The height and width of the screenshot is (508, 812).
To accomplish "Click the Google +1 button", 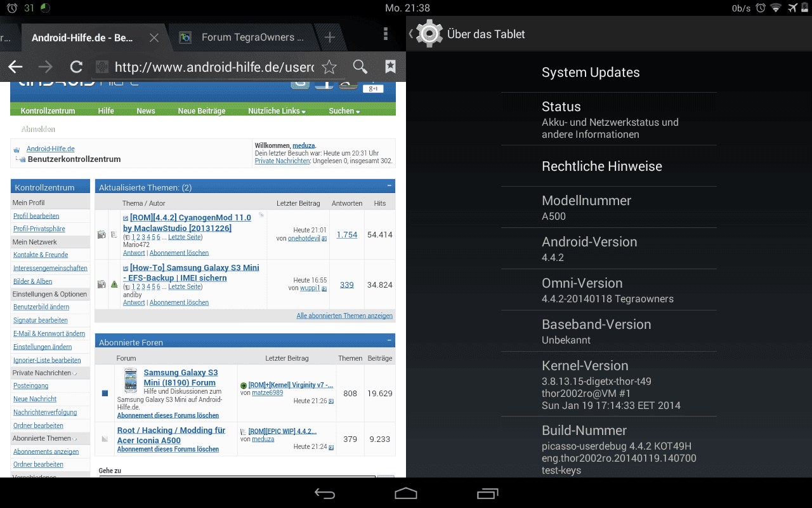I will 374,88.
